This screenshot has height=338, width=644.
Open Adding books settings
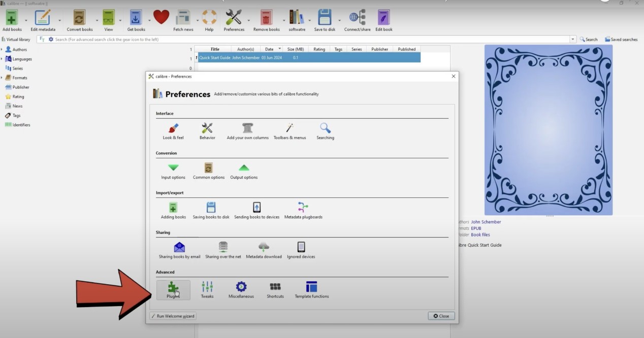click(x=173, y=211)
